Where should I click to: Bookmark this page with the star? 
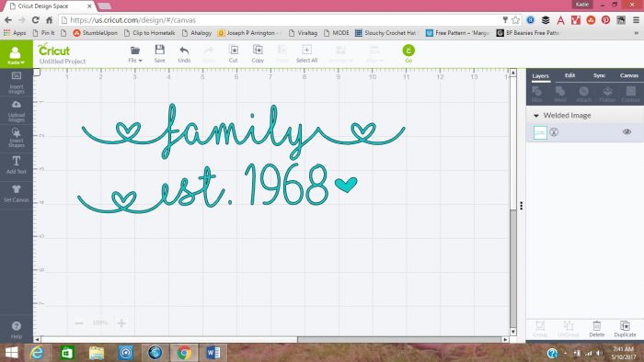[516, 20]
